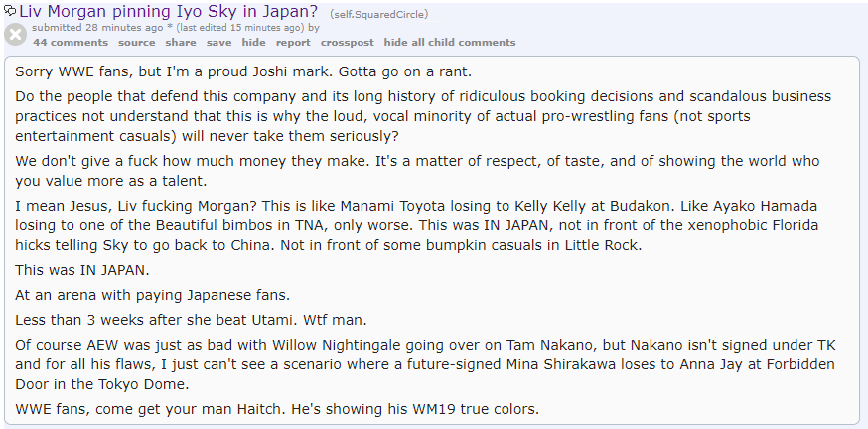This screenshot has height=429, width=868.
Task: Click the 'Less than 3 weeks after she beat Utami' line
Action: click(x=191, y=320)
